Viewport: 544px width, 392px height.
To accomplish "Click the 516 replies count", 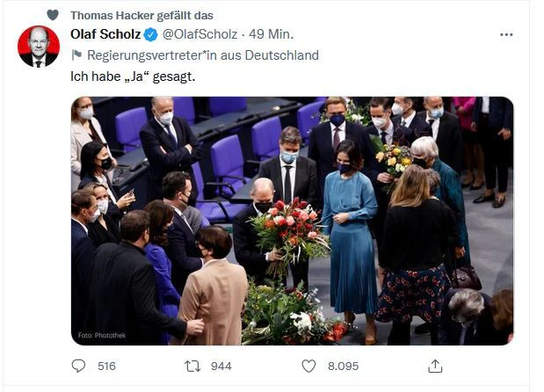I will click(x=106, y=366).
